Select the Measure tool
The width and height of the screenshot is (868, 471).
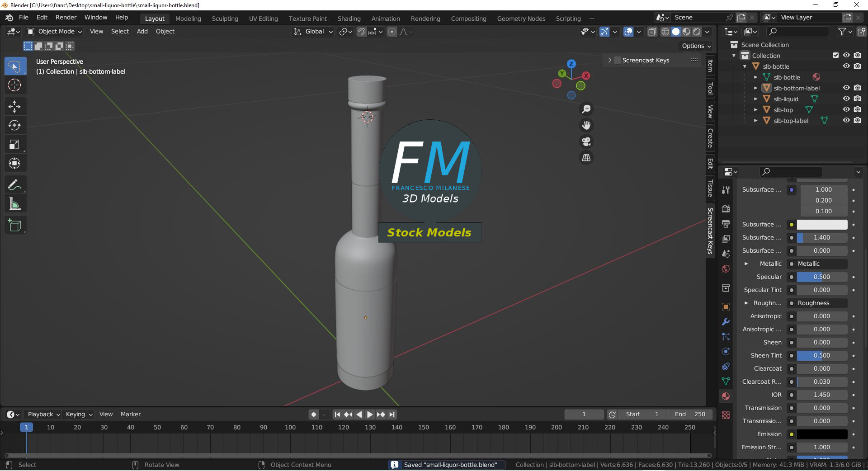pos(14,204)
